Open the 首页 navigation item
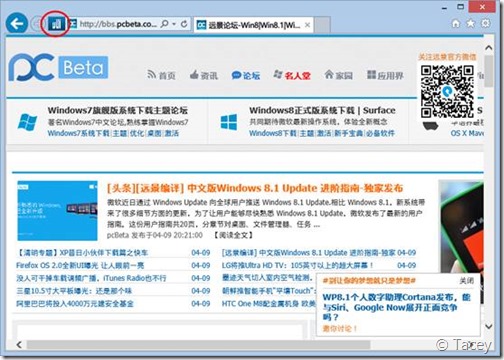 (x=161, y=75)
